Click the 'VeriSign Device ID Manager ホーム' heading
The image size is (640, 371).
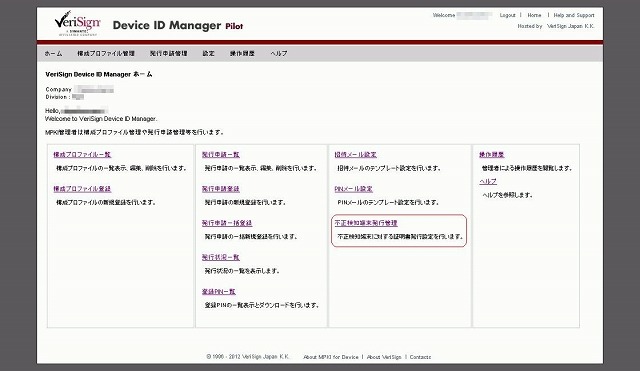click(98, 74)
